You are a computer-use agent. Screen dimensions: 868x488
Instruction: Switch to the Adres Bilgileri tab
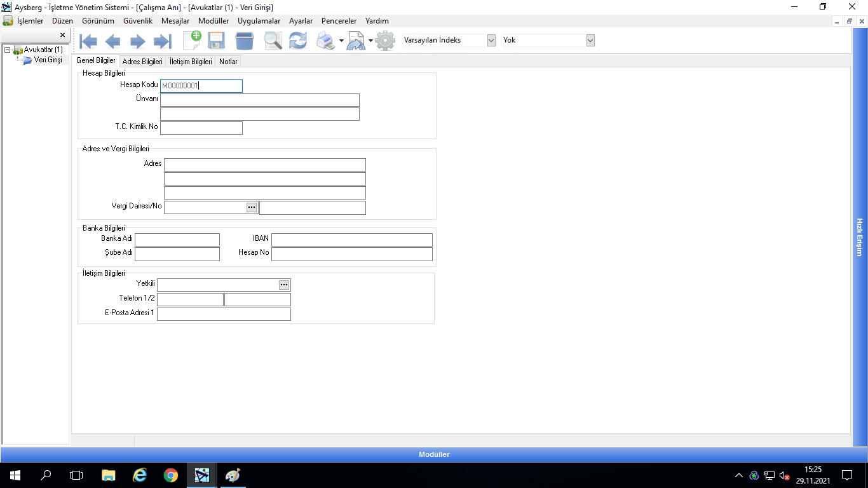(x=142, y=62)
